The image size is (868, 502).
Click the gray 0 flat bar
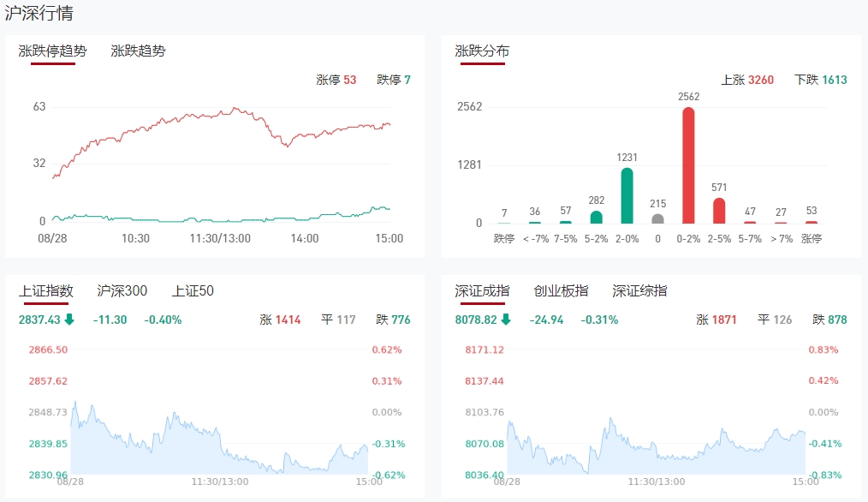pyautogui.click(x=657, y=218)
